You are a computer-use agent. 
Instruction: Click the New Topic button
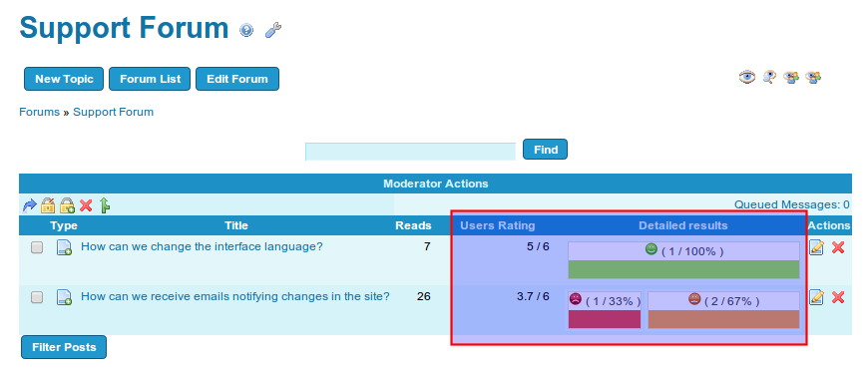click(64, 79)
